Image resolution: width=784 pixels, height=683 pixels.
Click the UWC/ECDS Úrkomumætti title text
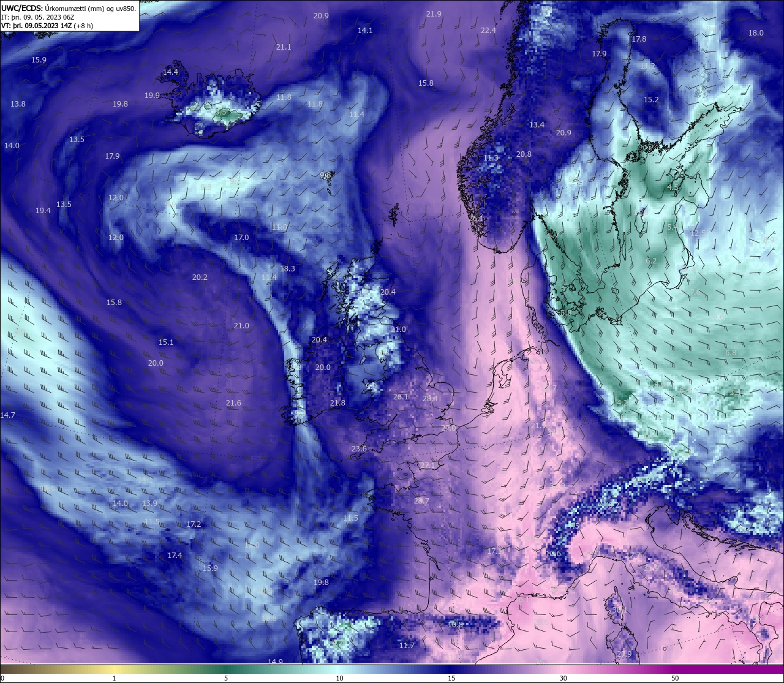click(x=69, y=9)
